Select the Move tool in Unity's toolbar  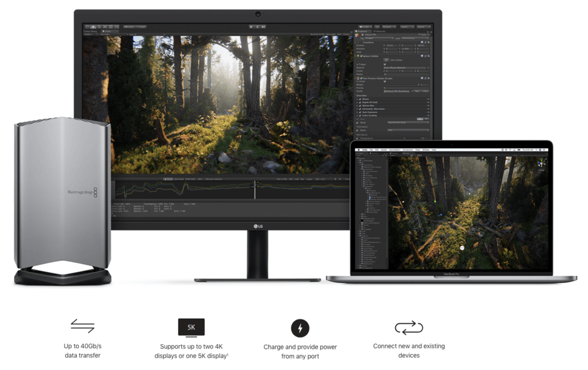93,26
